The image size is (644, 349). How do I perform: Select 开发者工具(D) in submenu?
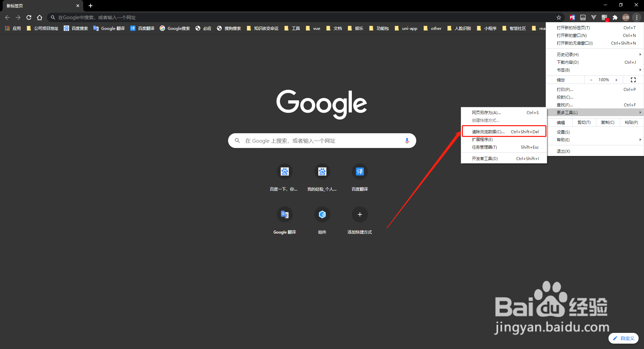coord(504,158)
